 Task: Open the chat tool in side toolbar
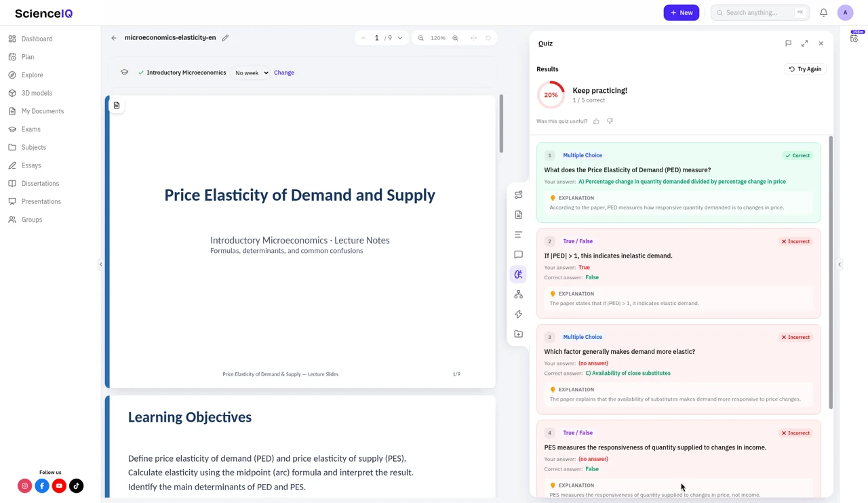click(518, 255)
